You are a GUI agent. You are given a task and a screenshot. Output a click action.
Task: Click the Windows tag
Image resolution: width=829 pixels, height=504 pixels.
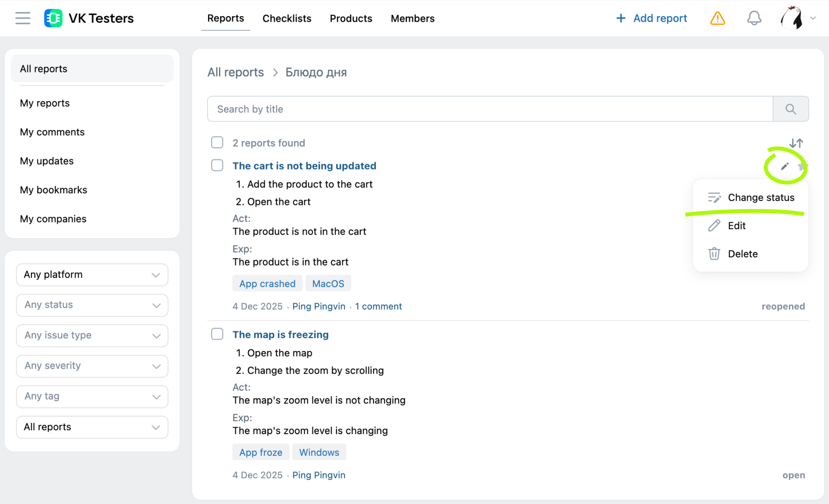point(319,452)
